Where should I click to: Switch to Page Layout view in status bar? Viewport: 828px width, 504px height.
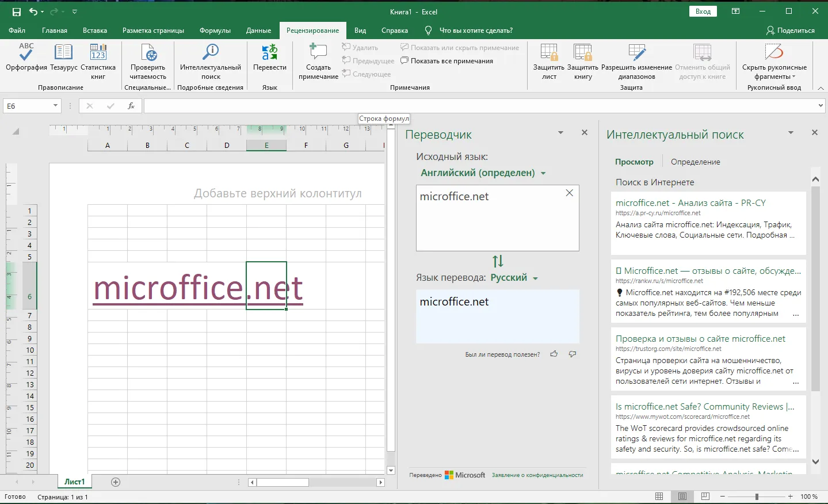(x=682, y=496)
